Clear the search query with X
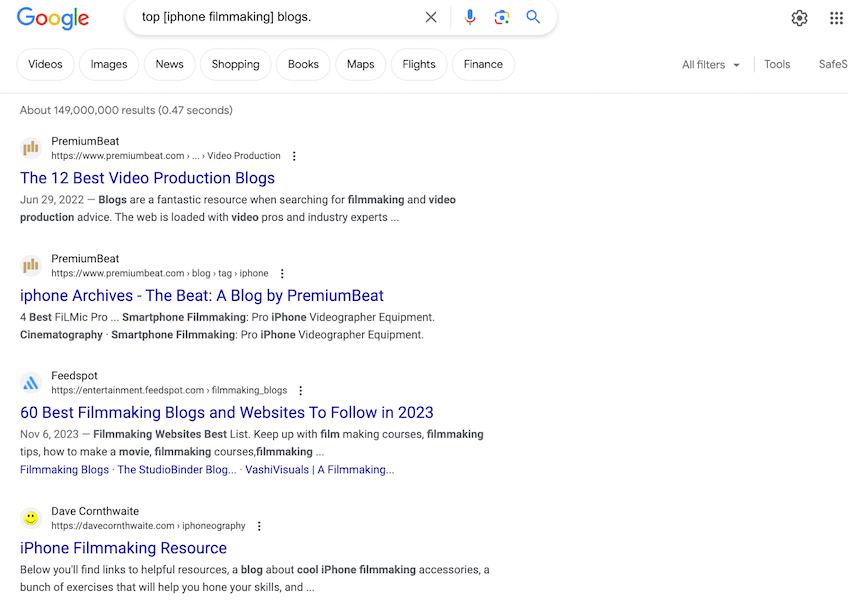 (x=430, y=17)
